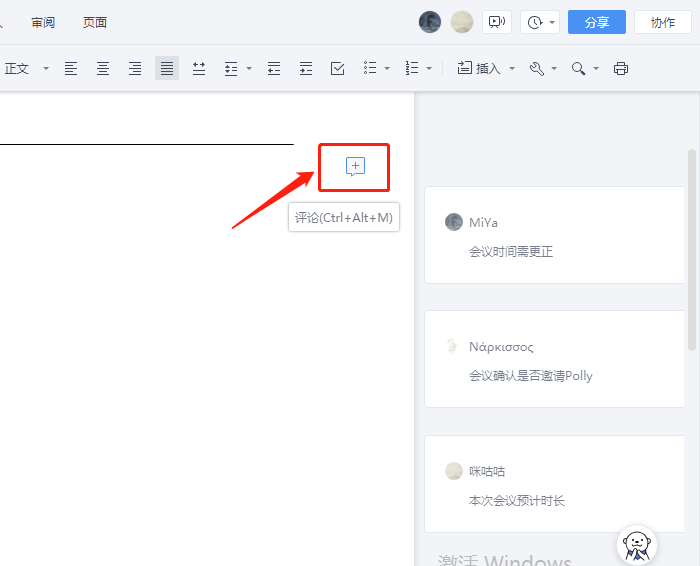Viewport: 700px width, 566px height.
Task: Click 咪咕咕 avatar in comment
Action: tap(454, 471)
